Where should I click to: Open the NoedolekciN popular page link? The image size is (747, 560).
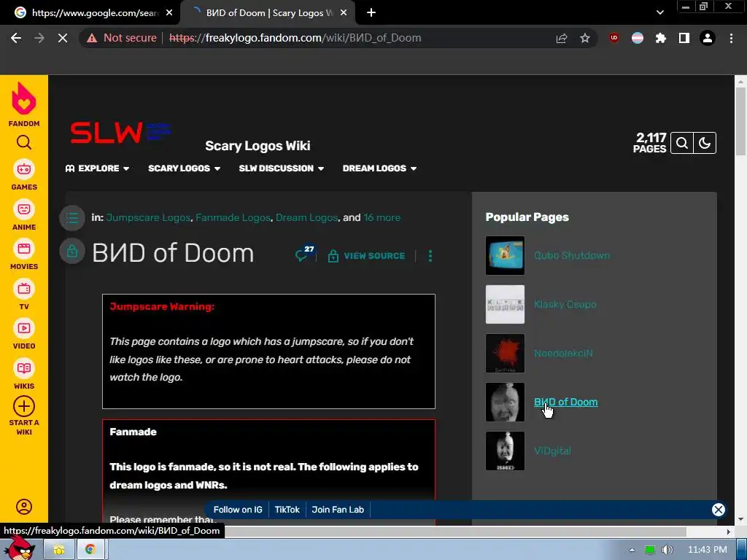click(564, 354)
